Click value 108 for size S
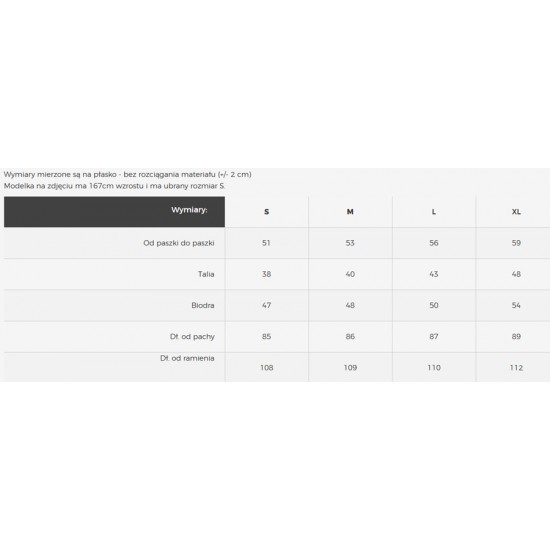Screen dimensions: 550x550 coord(267,368)
